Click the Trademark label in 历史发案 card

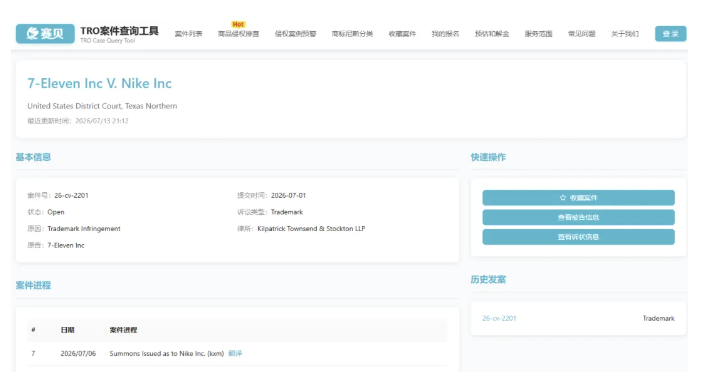tap(658, 318)
